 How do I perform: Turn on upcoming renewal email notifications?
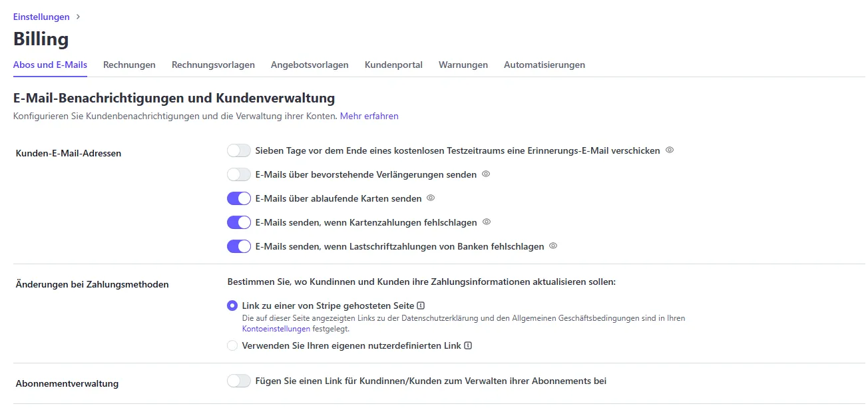point(238,174)
